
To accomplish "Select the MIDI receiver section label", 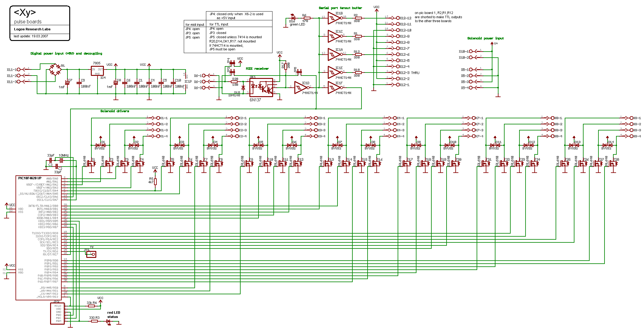I will [257, 69].
